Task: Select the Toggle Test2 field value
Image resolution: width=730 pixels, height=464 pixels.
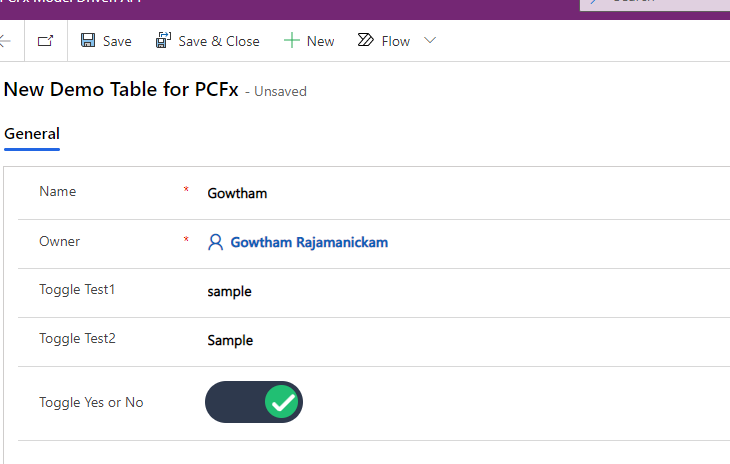Action: pos(230,340)
